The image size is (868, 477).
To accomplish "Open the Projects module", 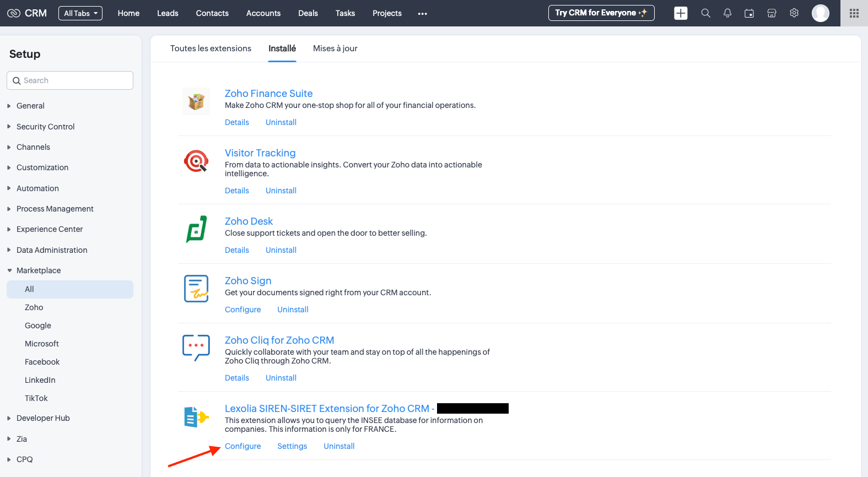I will pyautogui.click(x=387, y=13).
